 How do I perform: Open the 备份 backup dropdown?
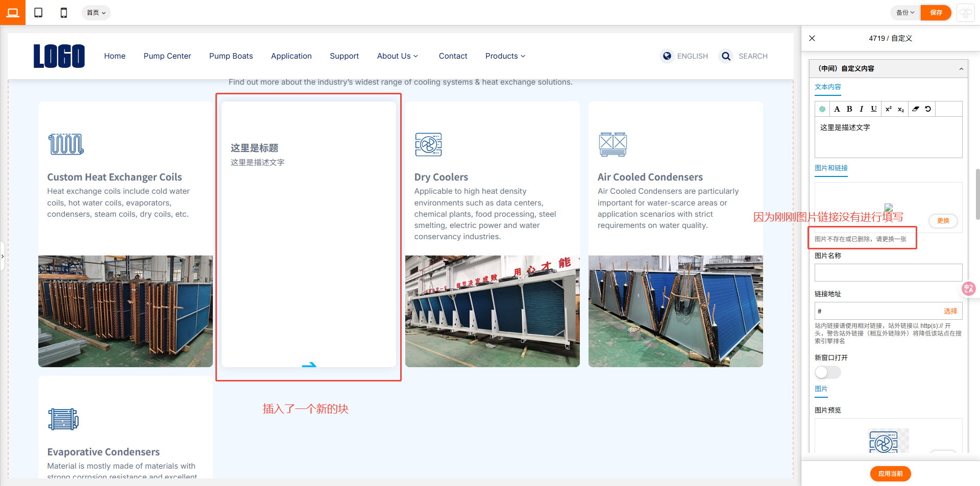click(x=905, y=13)
